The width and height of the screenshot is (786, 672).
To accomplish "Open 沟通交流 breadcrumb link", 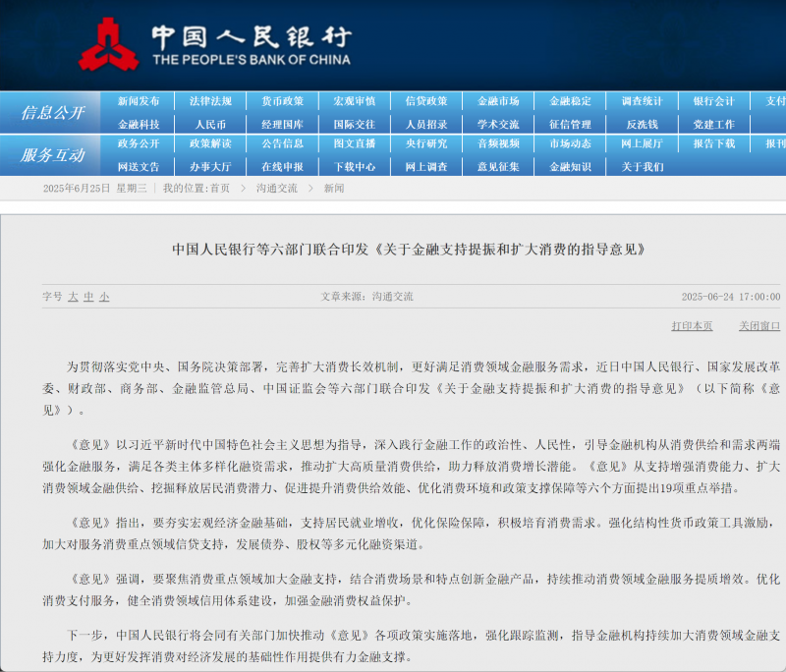I will point(277,189).
